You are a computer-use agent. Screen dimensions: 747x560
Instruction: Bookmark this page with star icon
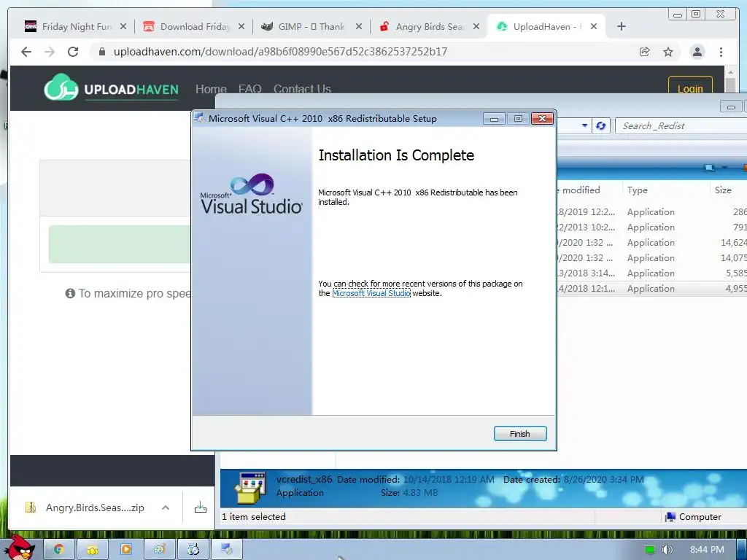668,52
